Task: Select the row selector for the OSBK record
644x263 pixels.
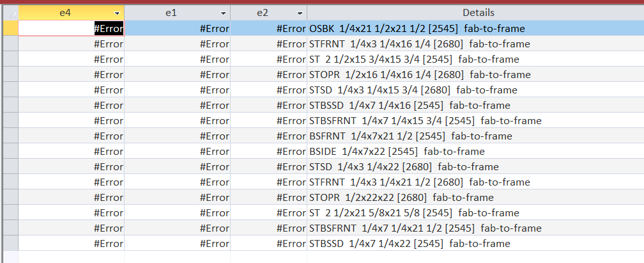Action: pyautogui.click(x=9, y=28)
